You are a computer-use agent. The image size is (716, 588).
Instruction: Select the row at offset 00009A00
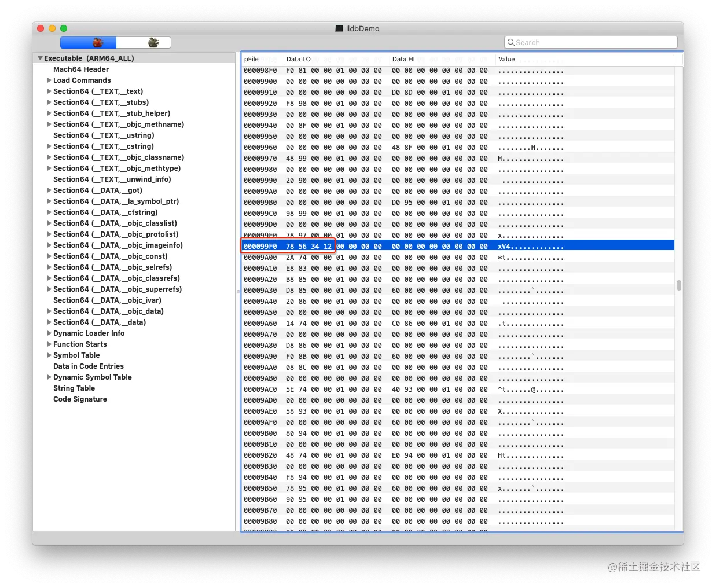tap(458, 257)
